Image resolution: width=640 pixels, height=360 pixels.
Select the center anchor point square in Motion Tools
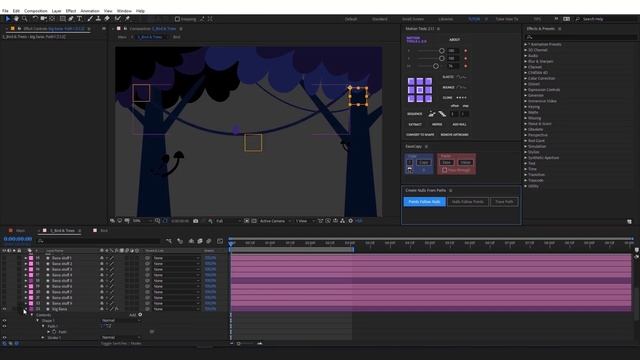[420, 90]
